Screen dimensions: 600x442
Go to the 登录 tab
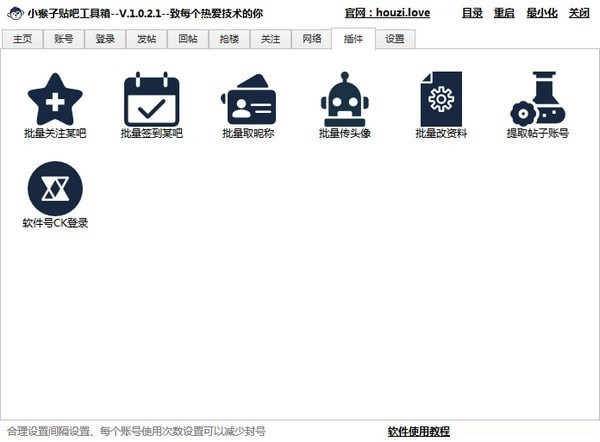pos(105,39)
